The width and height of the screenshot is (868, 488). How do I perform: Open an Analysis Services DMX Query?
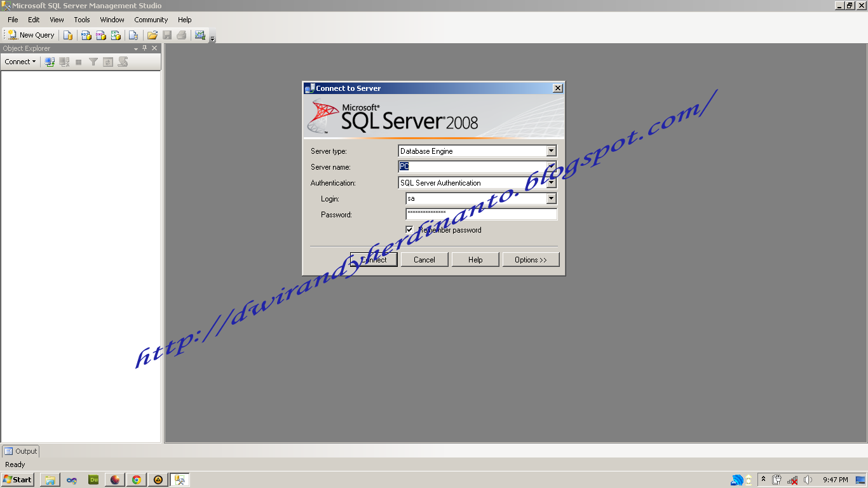[x=100, y=35]
